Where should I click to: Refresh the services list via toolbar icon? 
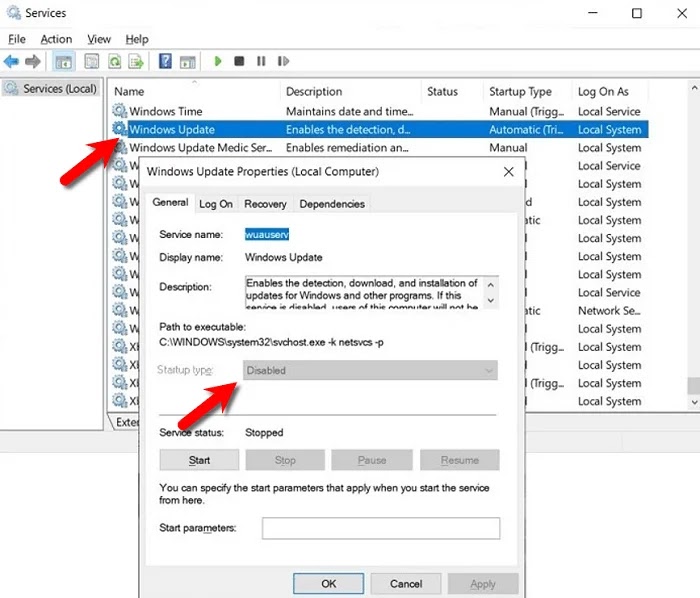[x=114, y=61]
